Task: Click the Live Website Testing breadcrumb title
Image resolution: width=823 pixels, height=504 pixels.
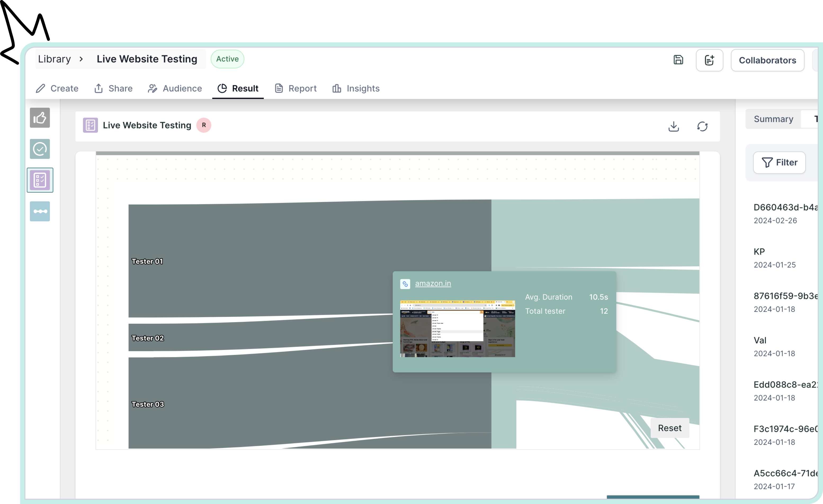Action: (147, 59)
